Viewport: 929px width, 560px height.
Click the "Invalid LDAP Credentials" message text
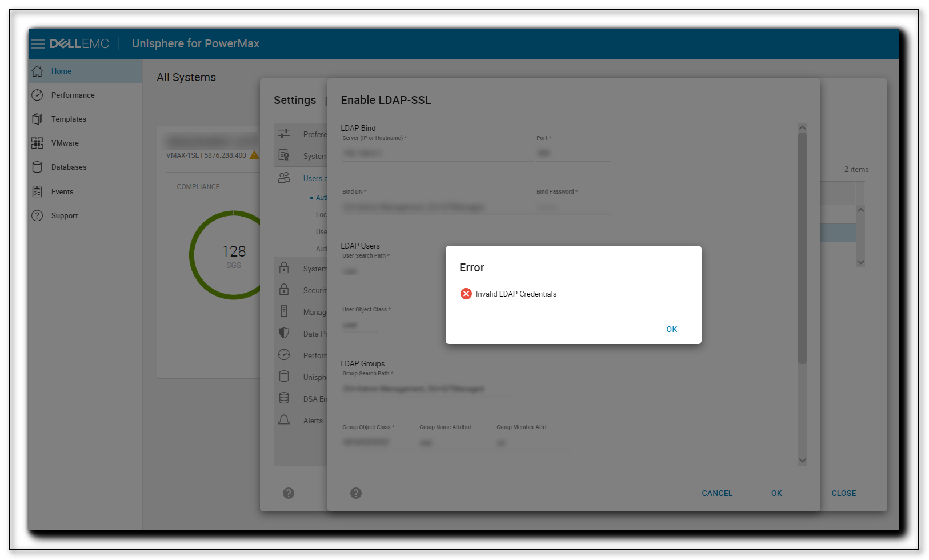coord(516,294)
